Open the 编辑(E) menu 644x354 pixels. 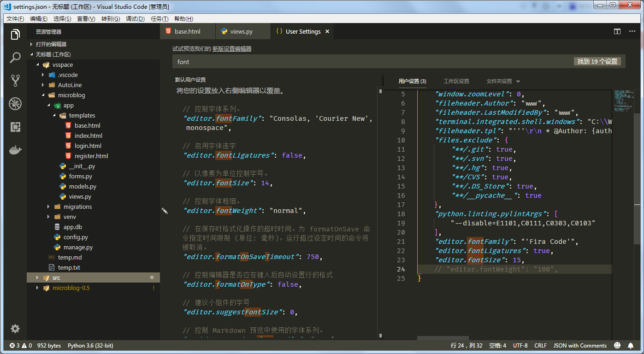(x=39, y=18)
